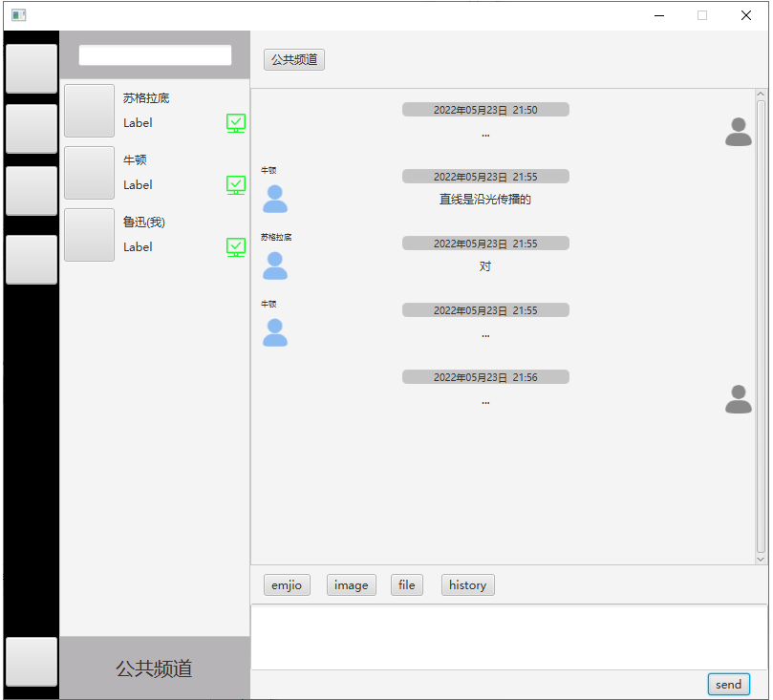The image size is (773, 700).
Task: Open chat history with the history button
Action: coord(467,584)
